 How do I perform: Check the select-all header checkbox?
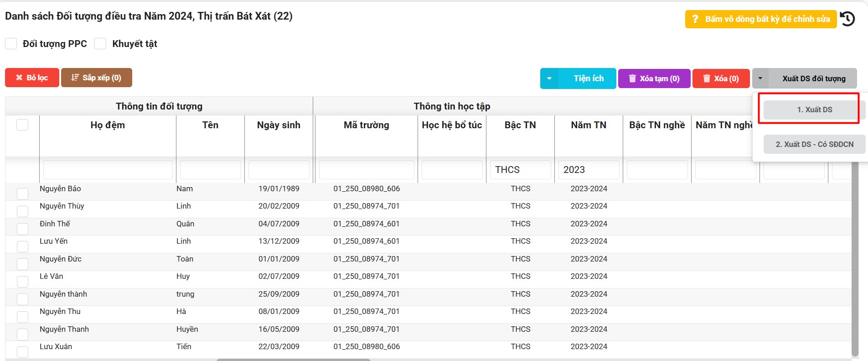point(22,125)
